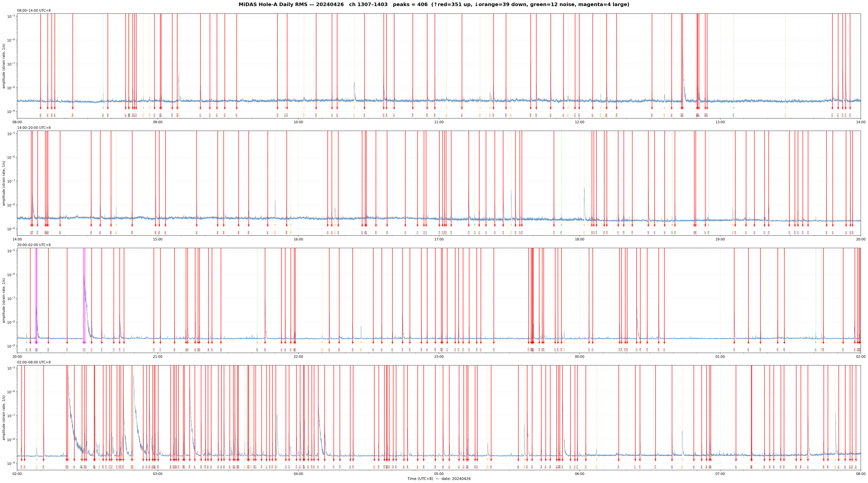The image size is (868, 483).
Task: Click the orange down peak label 029
Action: tap(304, 115)
